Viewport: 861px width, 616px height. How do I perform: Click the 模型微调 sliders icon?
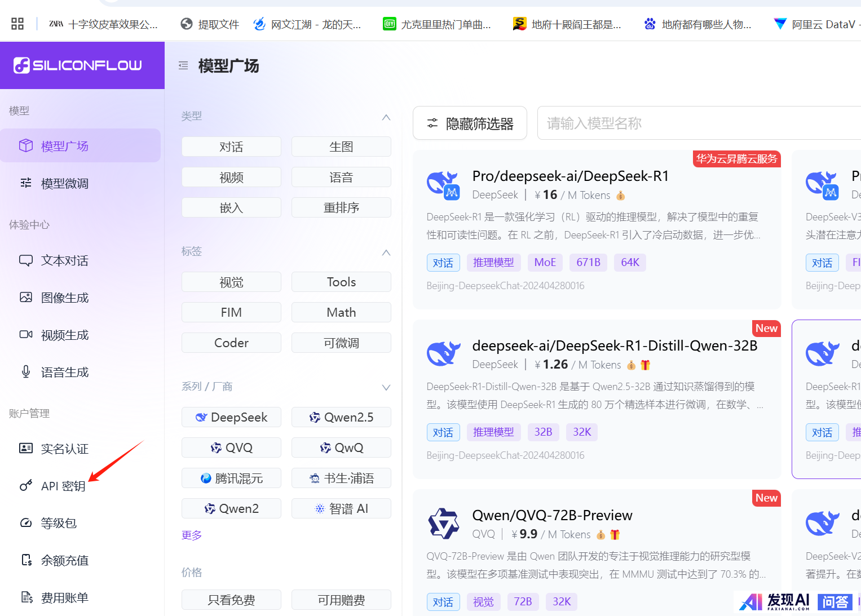[x=26, y=183]
